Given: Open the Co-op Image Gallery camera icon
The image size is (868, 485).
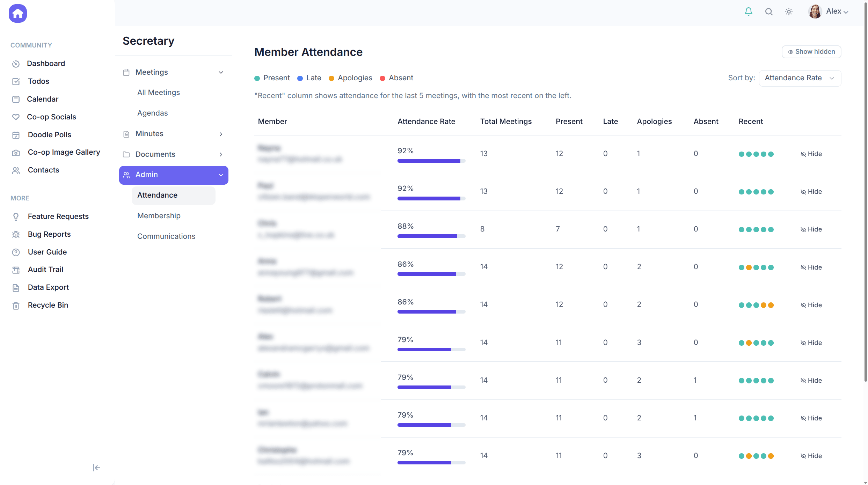Looking at the screenshot, I should click(x=16, y=153).
